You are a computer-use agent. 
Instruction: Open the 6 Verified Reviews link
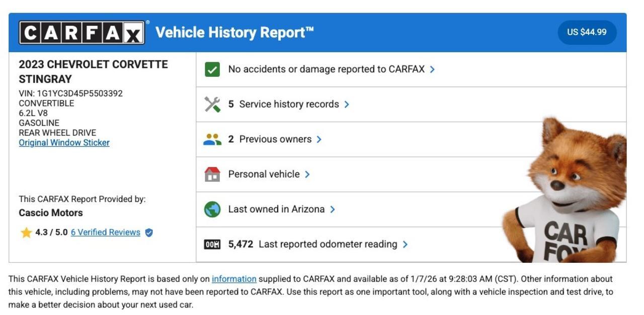click(105, 233)
